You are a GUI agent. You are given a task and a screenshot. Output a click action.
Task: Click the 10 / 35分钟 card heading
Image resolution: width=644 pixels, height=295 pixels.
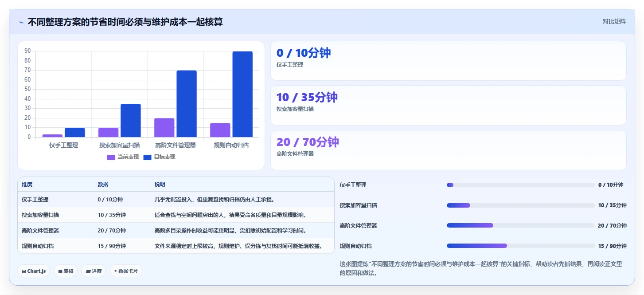click(307, 97)
